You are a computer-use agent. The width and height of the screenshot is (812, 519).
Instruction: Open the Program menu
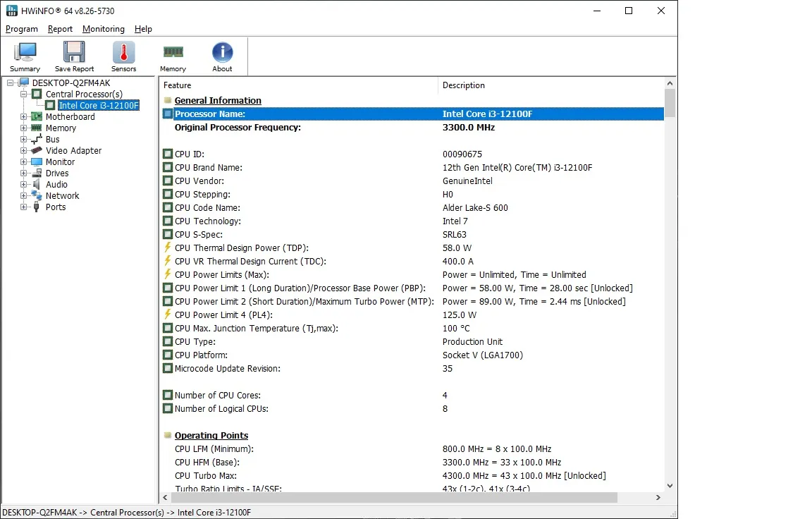pyautogui.click(x=22, y=29)
